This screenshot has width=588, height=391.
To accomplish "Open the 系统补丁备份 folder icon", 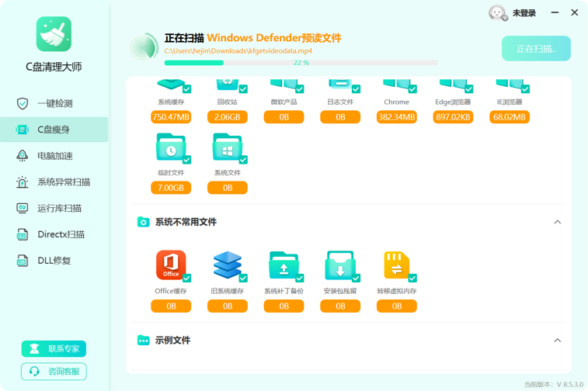I will (x=284, y=265).
